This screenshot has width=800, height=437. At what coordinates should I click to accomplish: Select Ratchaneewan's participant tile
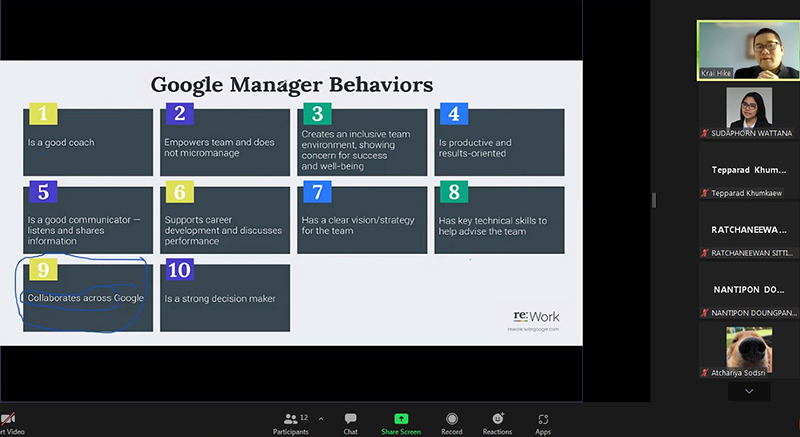pyautogui.click(x=749, y=232)
